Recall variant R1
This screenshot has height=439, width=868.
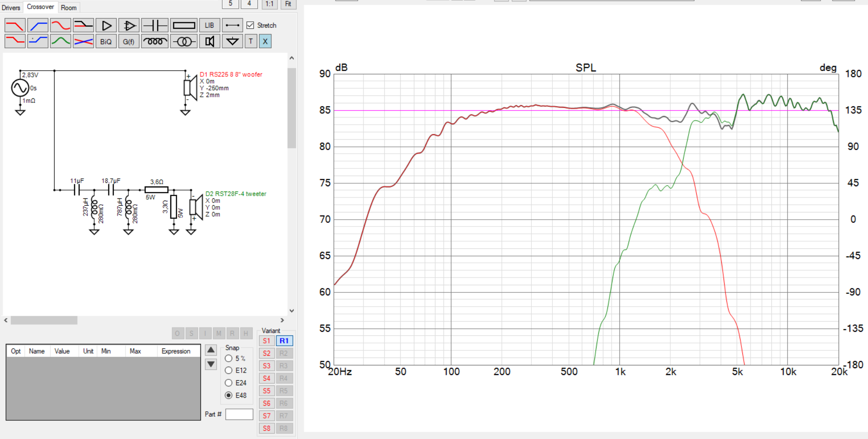tap(284, 341)
